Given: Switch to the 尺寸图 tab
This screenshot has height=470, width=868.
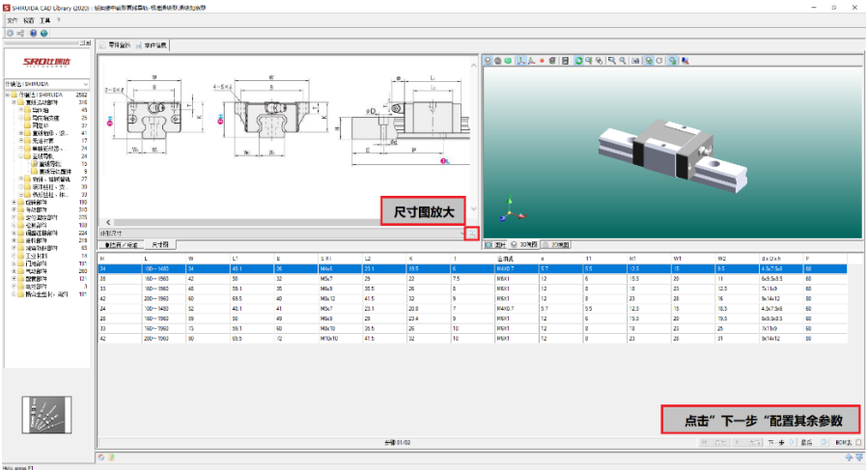Looking at the screenshot, I should [162, 245].
